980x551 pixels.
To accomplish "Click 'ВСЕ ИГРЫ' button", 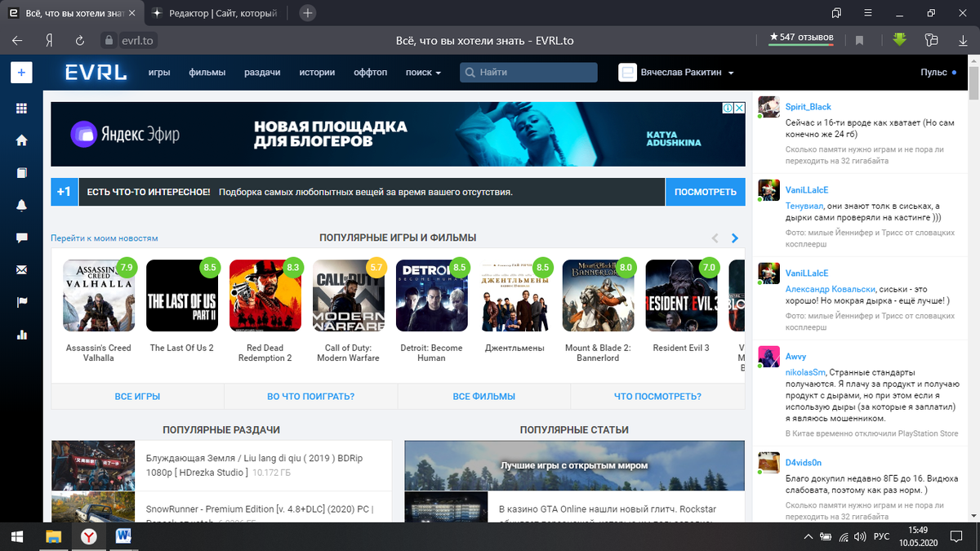I will (137, 396).
